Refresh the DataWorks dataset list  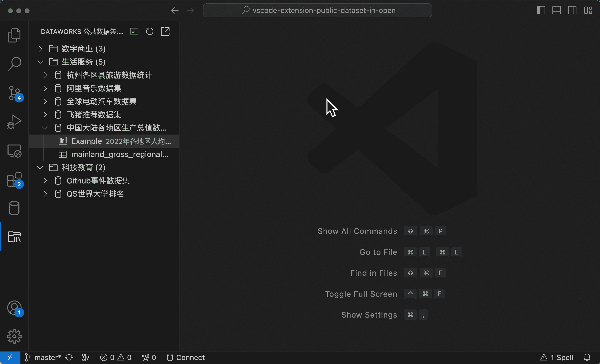tap(149, 31)
